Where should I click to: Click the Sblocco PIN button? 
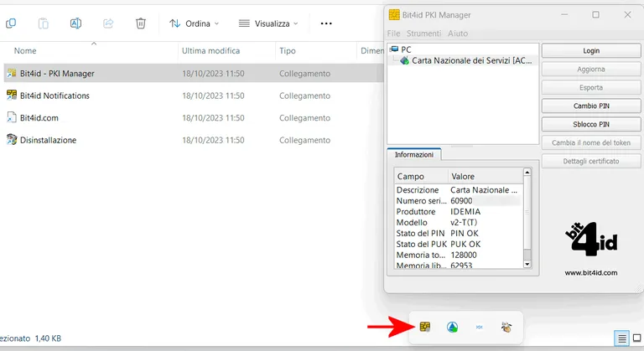coord(591,124)
